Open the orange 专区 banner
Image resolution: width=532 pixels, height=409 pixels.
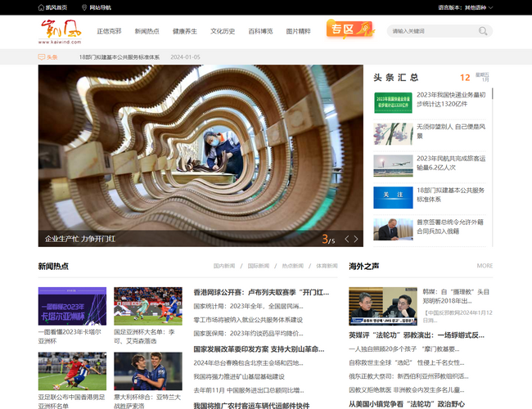point(349,30)
